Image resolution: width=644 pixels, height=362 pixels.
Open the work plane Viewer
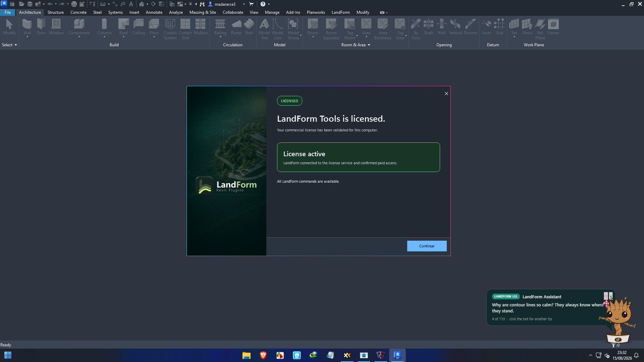pyautogui.click(x=553, y=27)
